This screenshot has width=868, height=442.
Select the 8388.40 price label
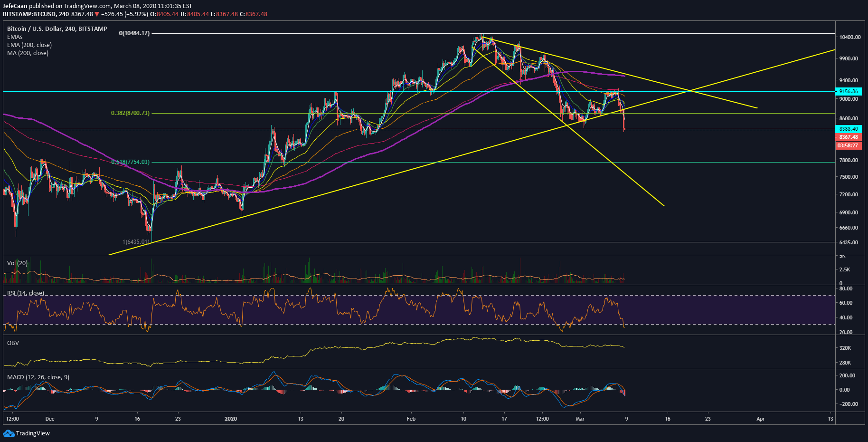(x=849, y=129)
